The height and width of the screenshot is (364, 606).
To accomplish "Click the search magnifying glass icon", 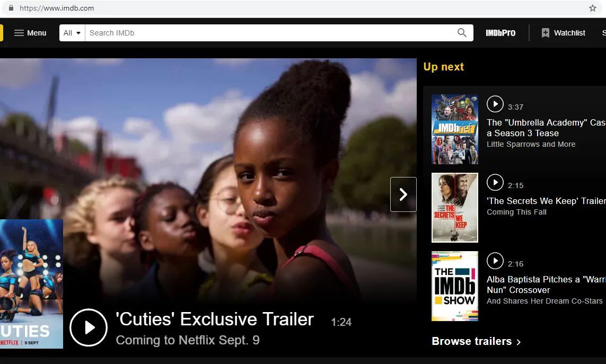I will pos(462,33).
